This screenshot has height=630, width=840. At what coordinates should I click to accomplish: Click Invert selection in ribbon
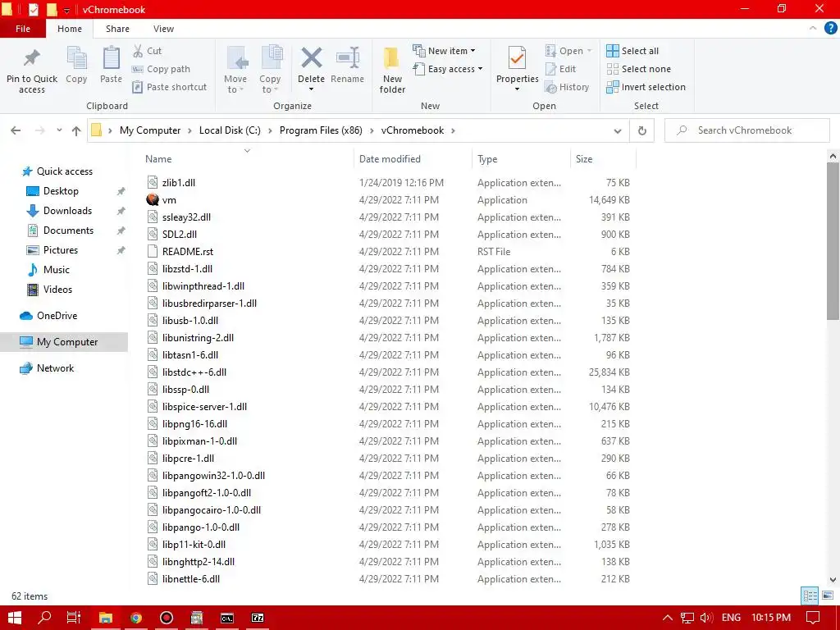click(646, 87)
